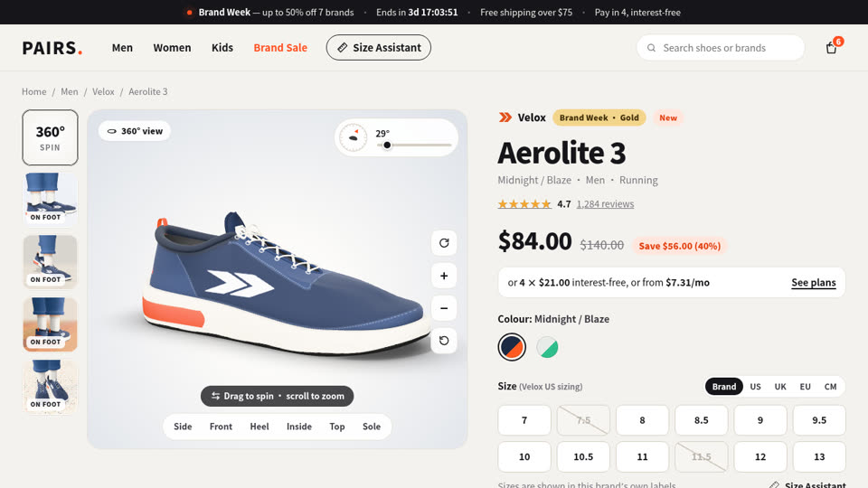This screenshot has height=488, width=868.
Task: Click 'Save $56.00 (40%)' label
Action: tap(680, 246)
